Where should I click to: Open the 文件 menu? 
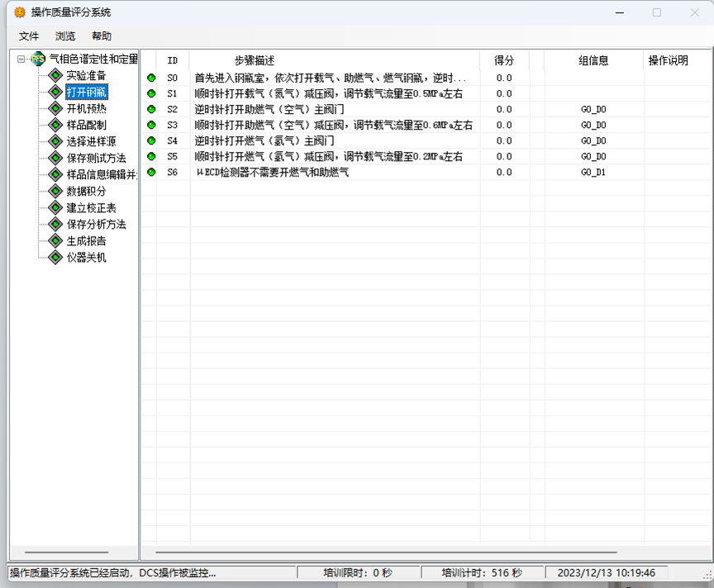coord(29,36)
